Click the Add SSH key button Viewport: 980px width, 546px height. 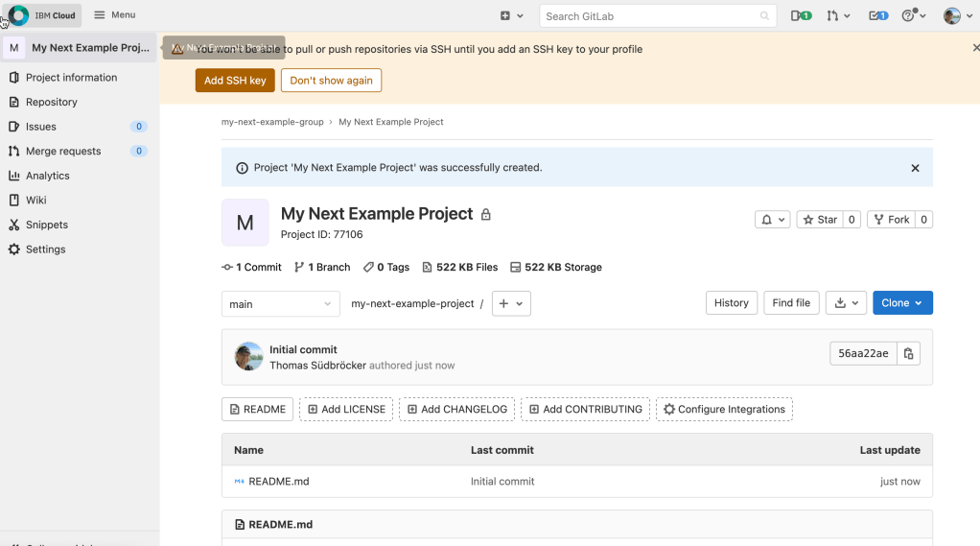[x=235, y=81]
